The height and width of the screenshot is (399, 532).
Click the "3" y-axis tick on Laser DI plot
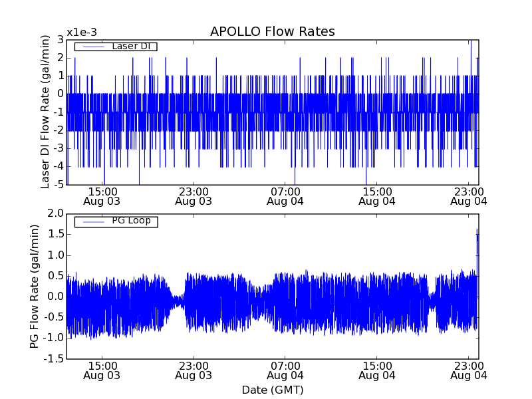pyautogui.click(x=61, y=40)
